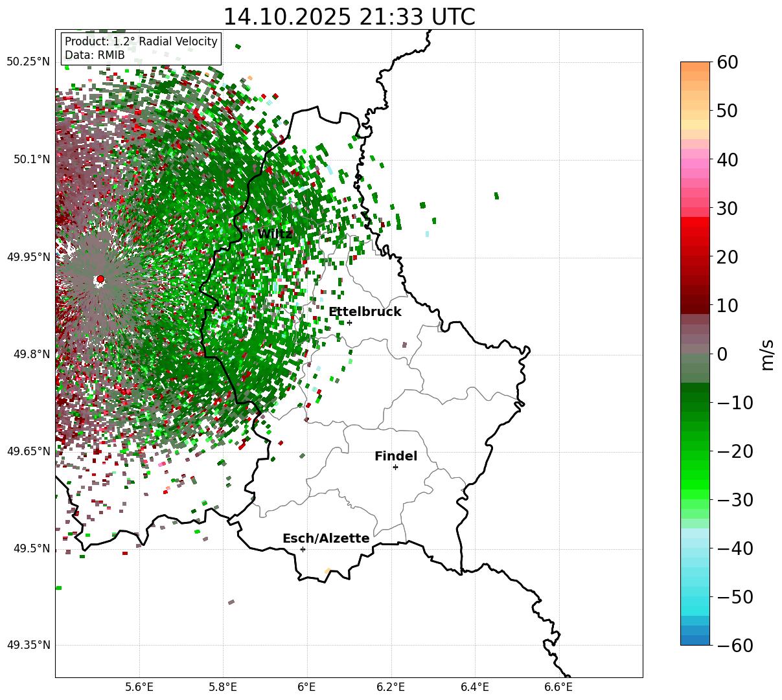Click the dark blue bottom colorbar segment

pyautogui.click(x=695, y=640)
